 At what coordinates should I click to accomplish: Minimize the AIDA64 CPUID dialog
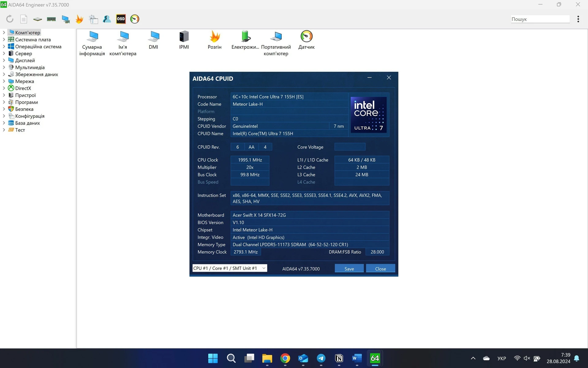tap(369, 78)
